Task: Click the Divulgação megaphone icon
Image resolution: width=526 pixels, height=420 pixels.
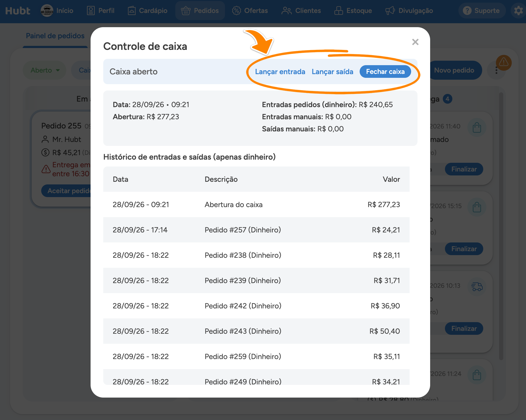Action: 390,11
